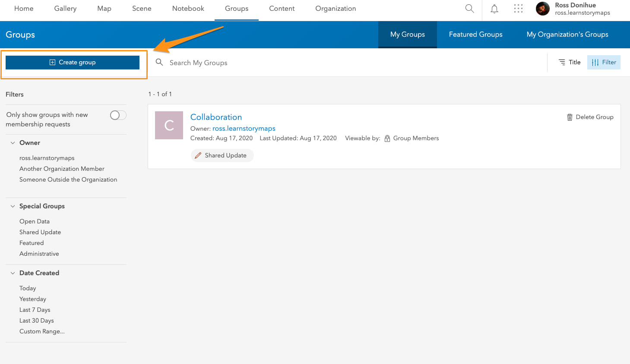Switch to My Groups tab
The image size is (630, 364).
click(408, 35)
